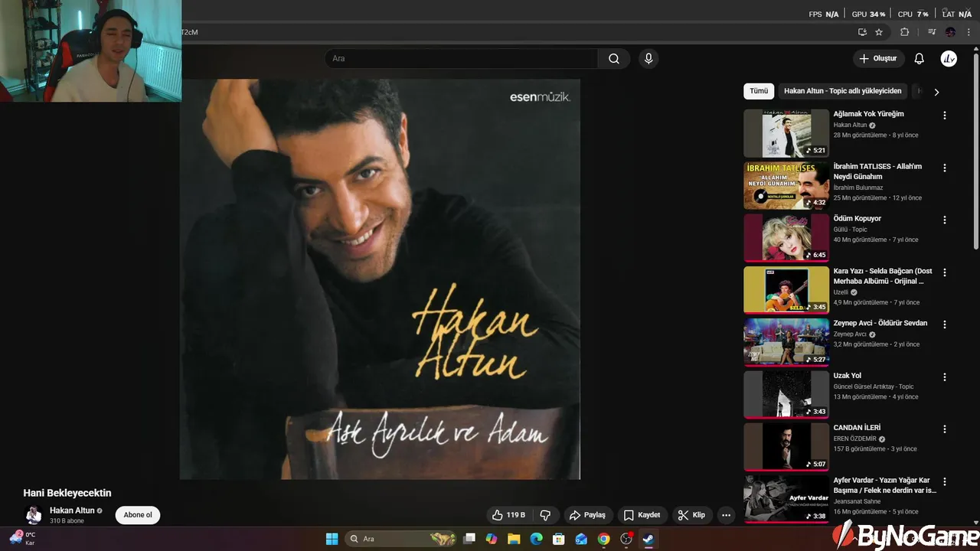Open YouTube notifications bell
Screen dimensions: 980x551
pyautogui.click(x=920, y=59)
